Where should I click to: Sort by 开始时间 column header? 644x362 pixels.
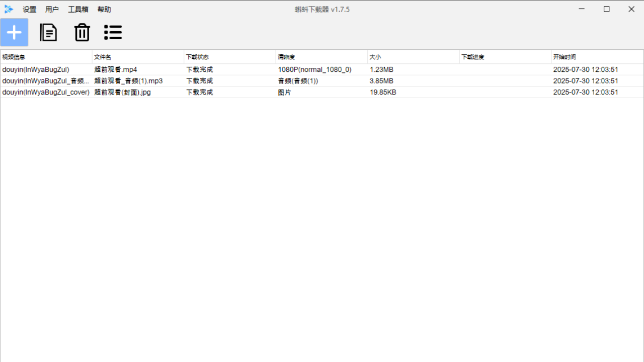pyautogui.click(x=597, y=57)
